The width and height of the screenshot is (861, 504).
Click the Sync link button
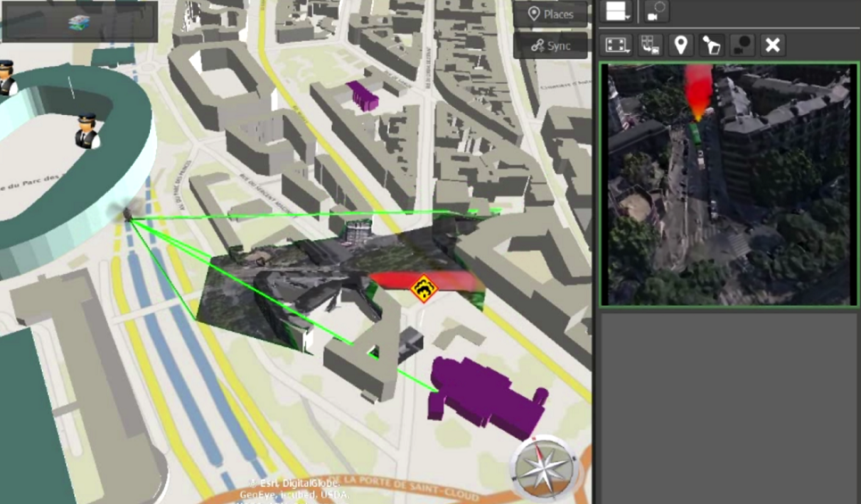point(551,45)
